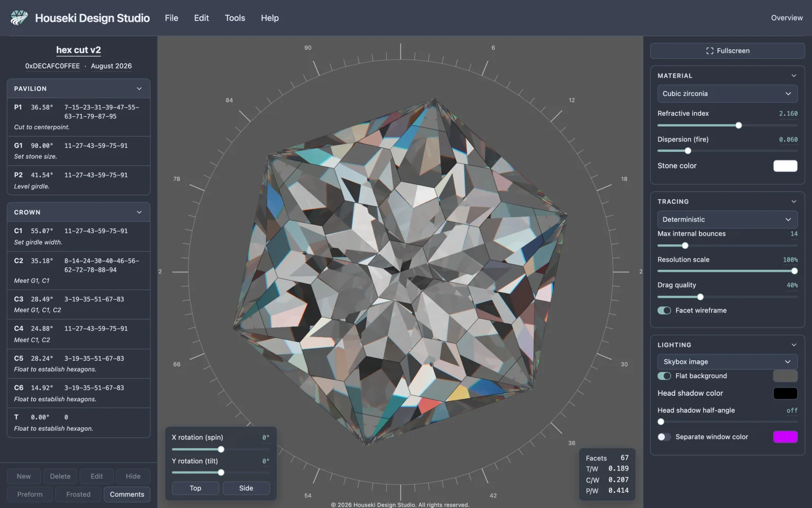Select the P1 pavilion facet row
Image resolution: width=812 pixels, height=508 pixels.
coord(79,117)
